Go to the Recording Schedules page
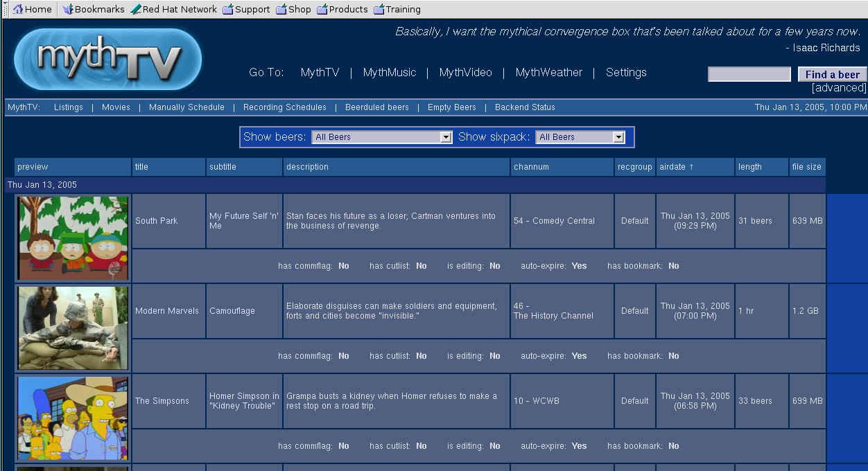The height and width of the screenshot is (471, 868). tap(284, 107)
